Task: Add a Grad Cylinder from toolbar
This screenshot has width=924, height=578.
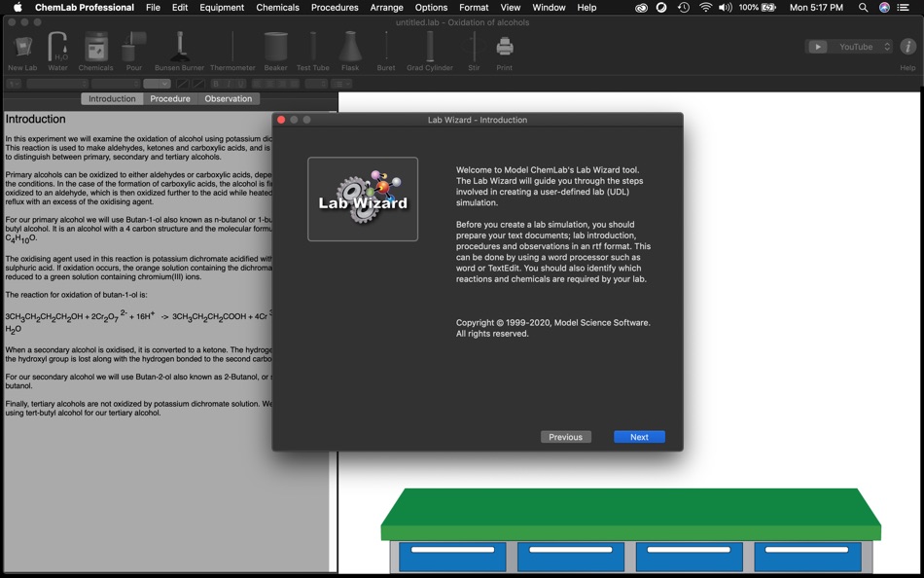Action: coord(430,47)
